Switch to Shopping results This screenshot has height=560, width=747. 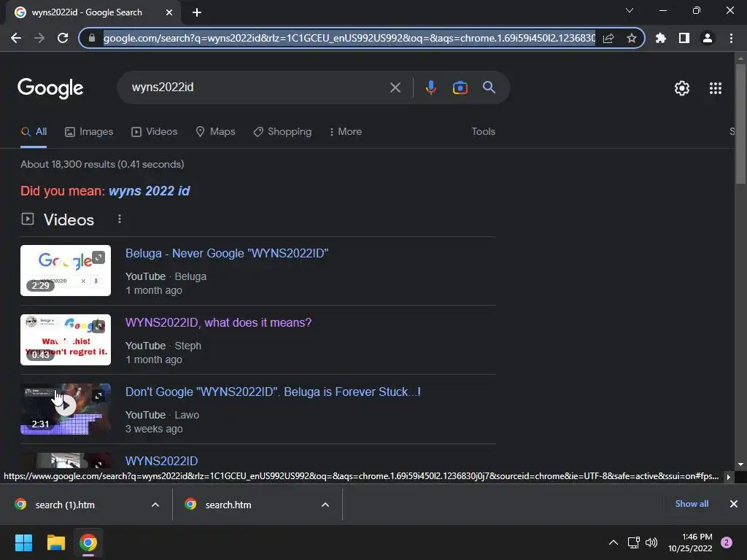[x=282, y=132]
